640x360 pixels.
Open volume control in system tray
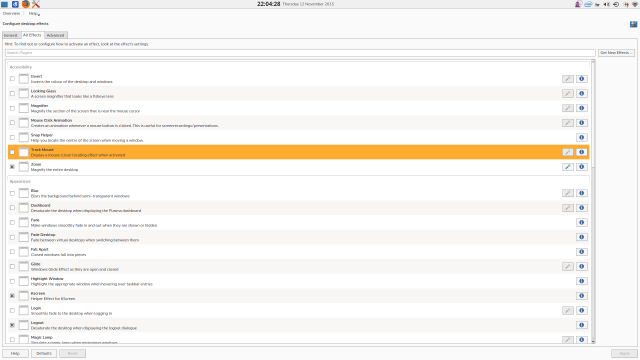click(607, 4)
